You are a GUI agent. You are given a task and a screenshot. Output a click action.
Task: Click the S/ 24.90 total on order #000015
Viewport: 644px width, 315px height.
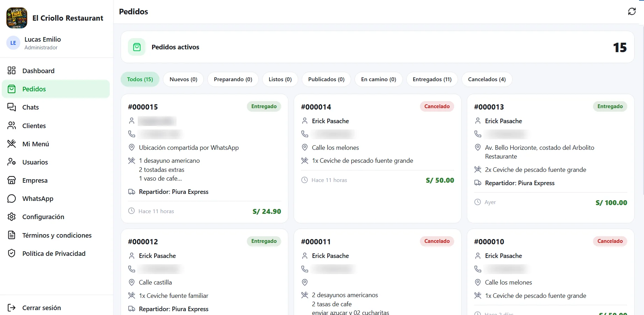click(267, 211)
